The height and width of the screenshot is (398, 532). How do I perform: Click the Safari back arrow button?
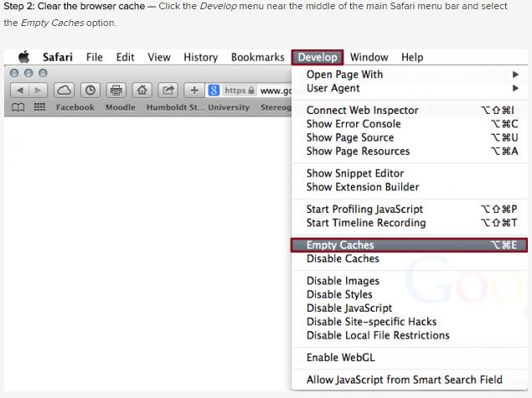(x=19, y=90)
